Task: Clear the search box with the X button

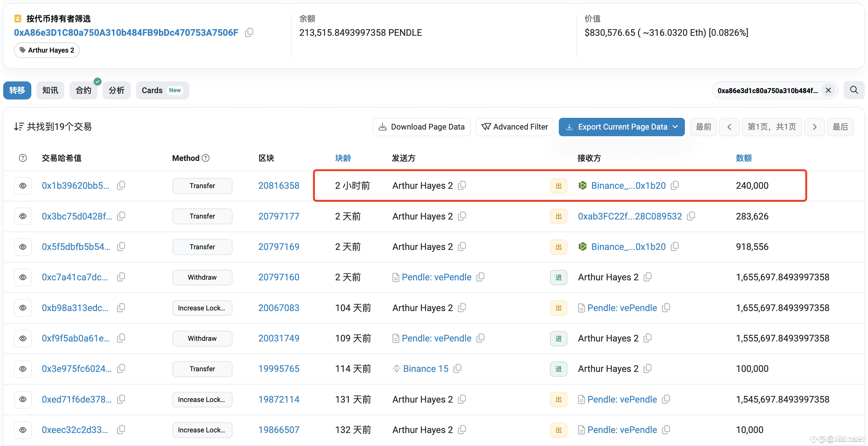Action: tap(829, 90)
